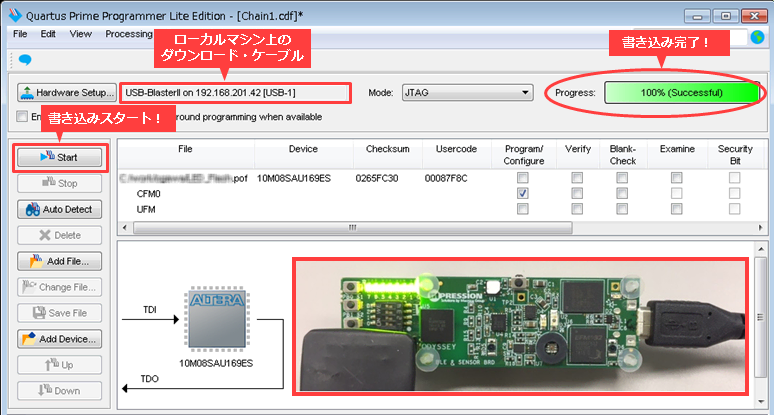774x416 pixels.
Task: Click usercode value 00087F8C
Action: pos(446,178)
